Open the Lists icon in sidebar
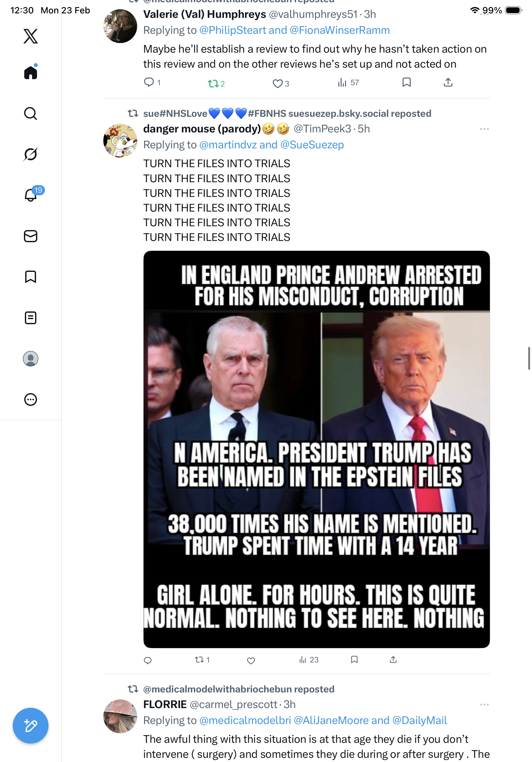 point(31,317)
